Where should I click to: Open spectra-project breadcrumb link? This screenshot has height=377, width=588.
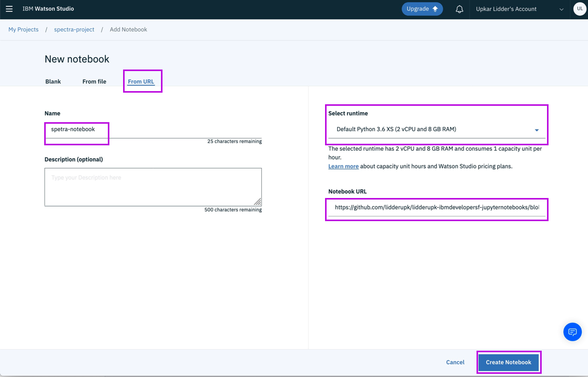(x=74, y=29)
